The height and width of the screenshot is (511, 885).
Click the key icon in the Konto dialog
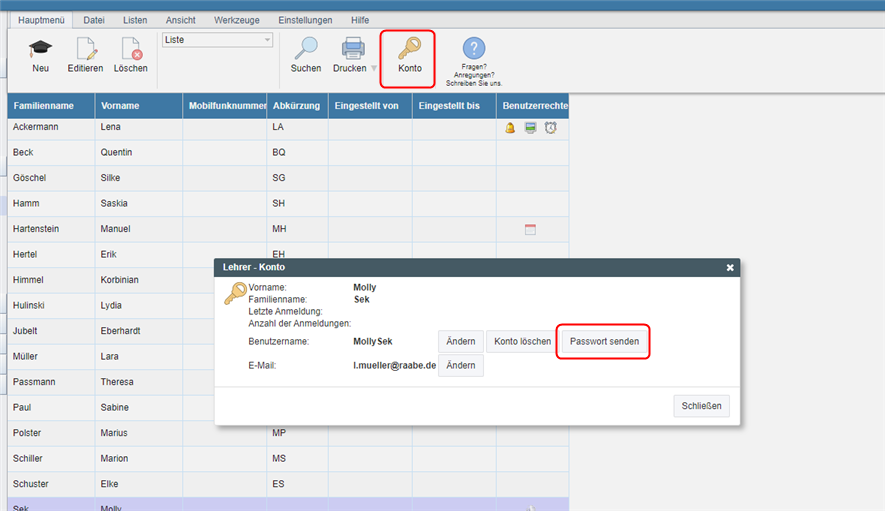pyautogui.click(x=235, y=294)
